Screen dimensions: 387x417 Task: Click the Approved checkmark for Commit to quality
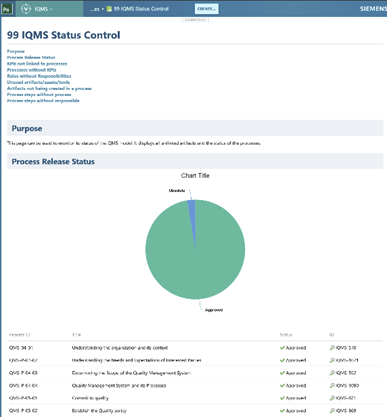(282, 398)
